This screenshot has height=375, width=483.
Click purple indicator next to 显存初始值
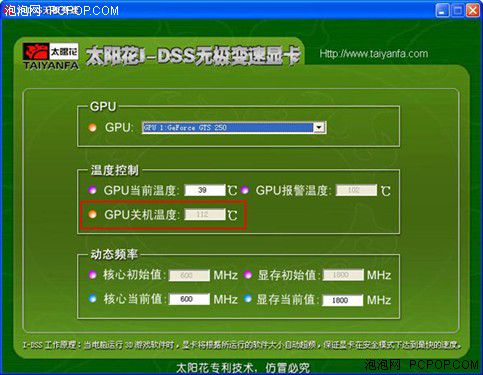coord(247,275)
